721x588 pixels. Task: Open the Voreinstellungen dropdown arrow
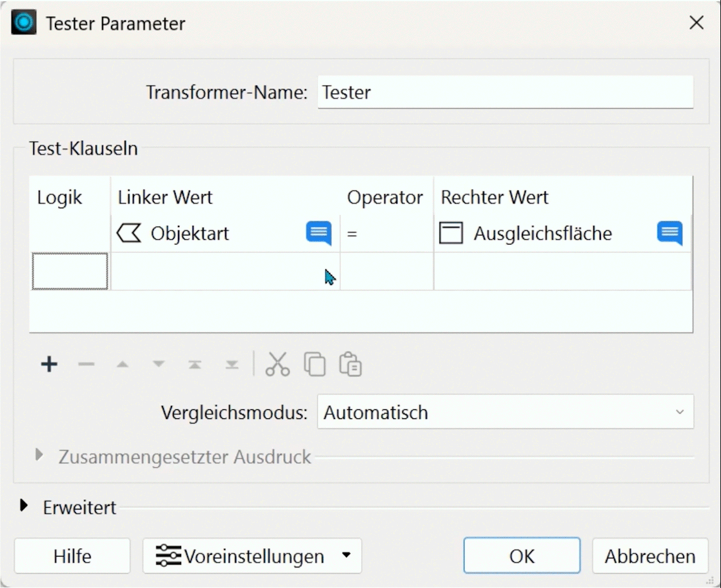click(x=347, y=555)
